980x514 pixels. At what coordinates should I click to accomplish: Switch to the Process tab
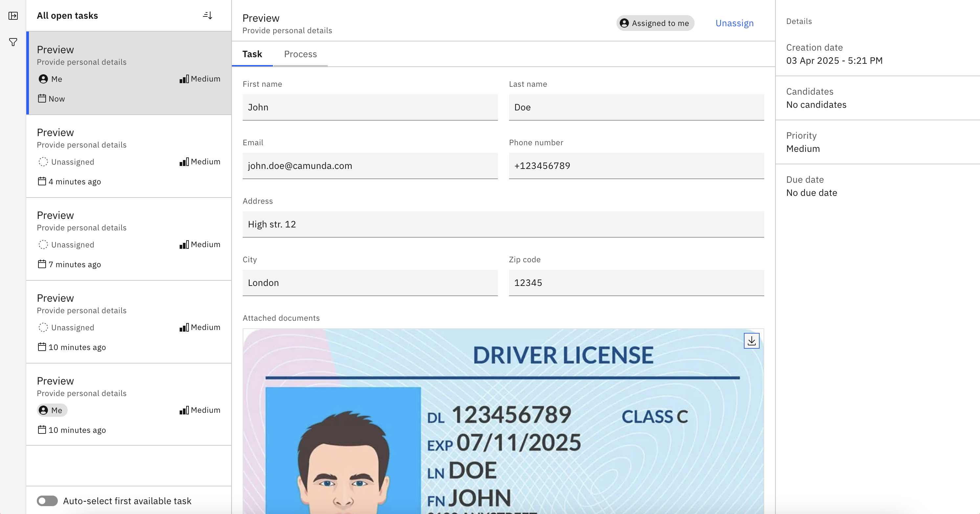300,54
